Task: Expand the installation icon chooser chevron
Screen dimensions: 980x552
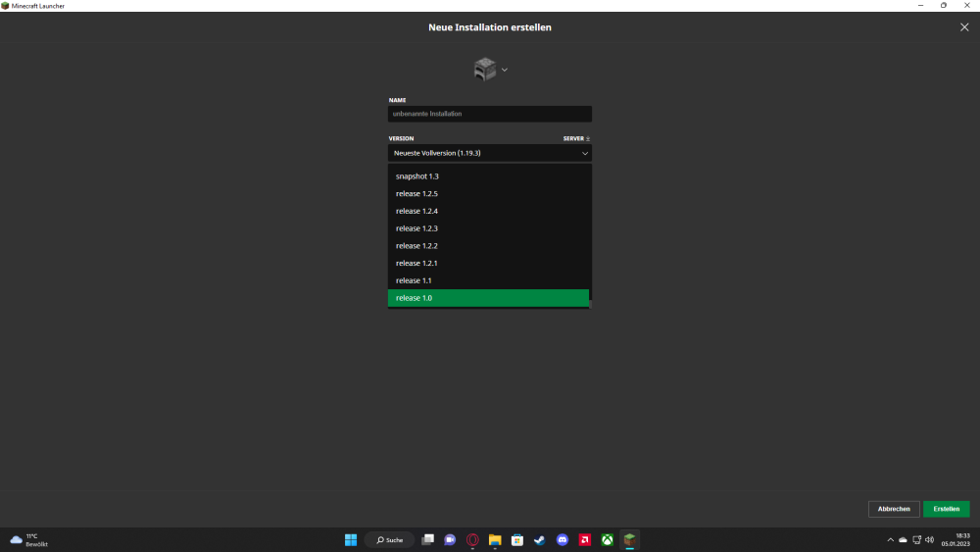Action: (505, 70)
